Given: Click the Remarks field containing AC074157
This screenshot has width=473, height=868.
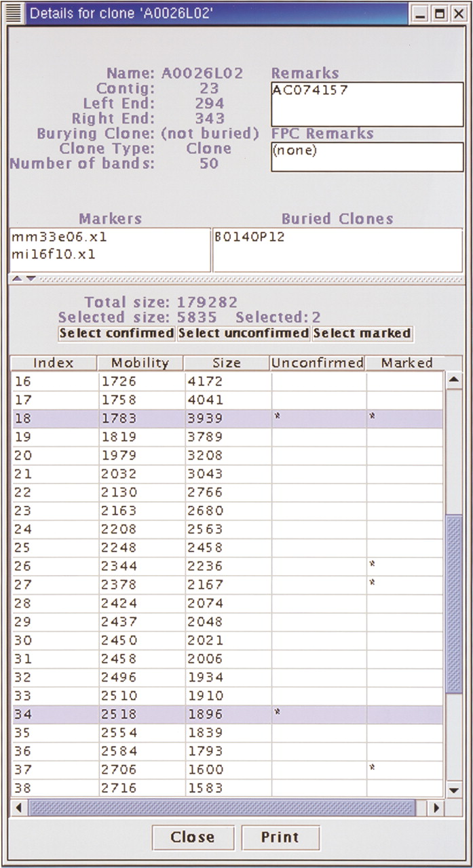Looking at the screenshot, I should pos(367,103).
